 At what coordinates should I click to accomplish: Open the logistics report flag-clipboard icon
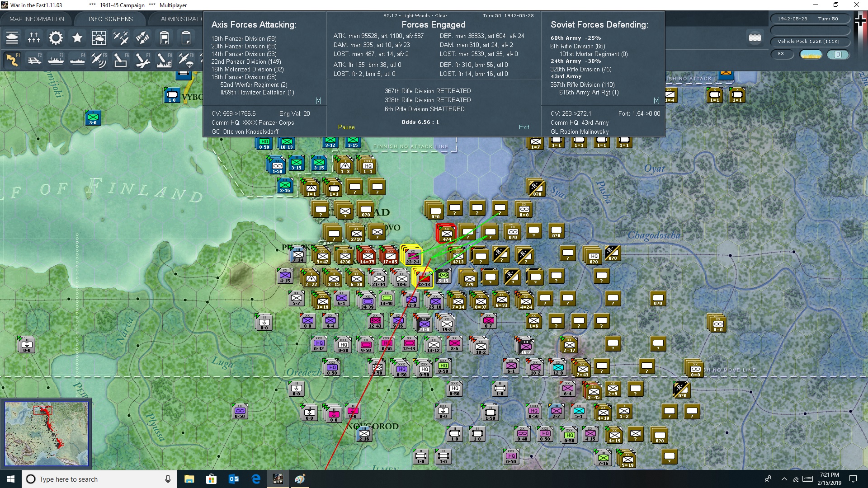[164, 38]
